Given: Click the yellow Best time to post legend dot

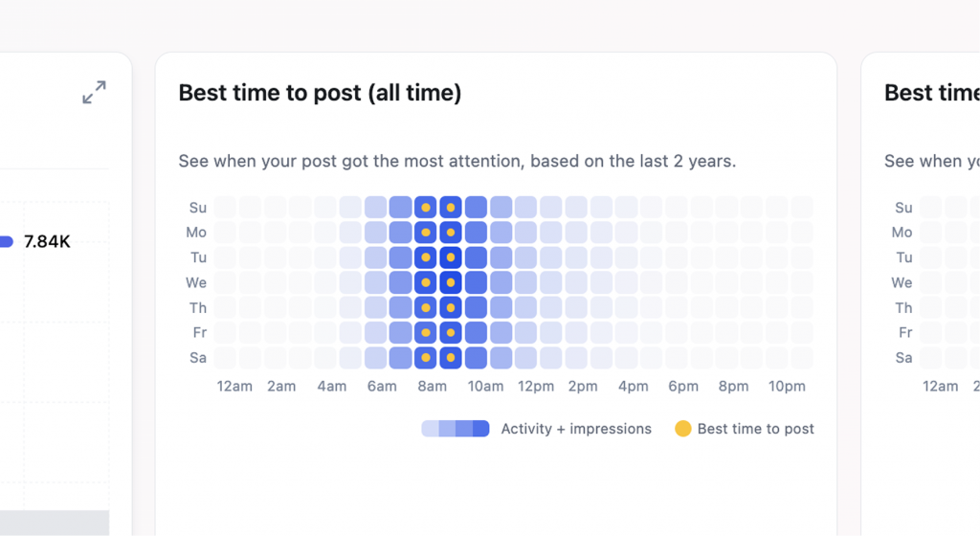Looking at the screenshot, I should pos(682,429).
